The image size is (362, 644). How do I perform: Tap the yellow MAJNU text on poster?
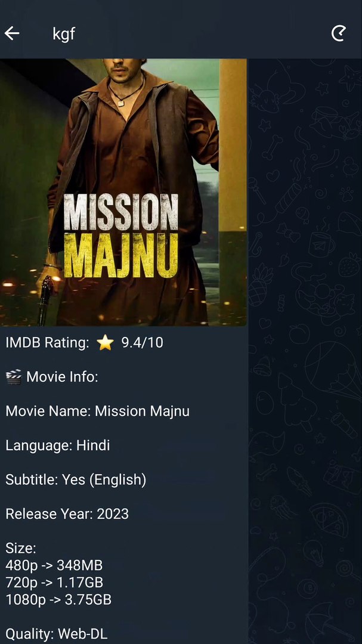pos(121,255)
